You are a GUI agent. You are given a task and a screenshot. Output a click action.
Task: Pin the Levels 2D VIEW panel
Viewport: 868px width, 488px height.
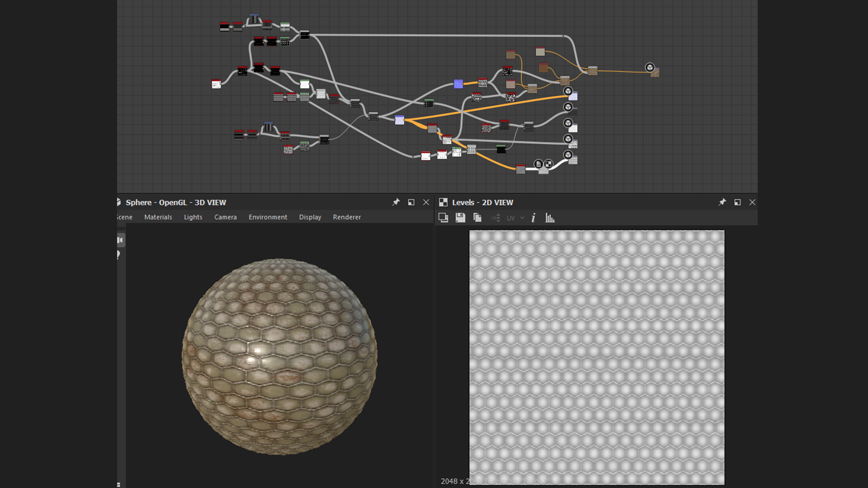point(722,202)
